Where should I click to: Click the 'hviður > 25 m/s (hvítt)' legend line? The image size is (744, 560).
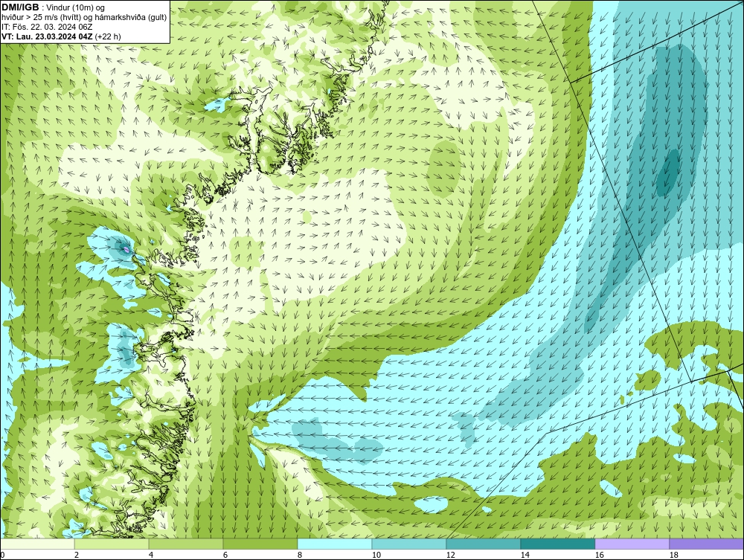pyautogui.click(x=84, y=18)
